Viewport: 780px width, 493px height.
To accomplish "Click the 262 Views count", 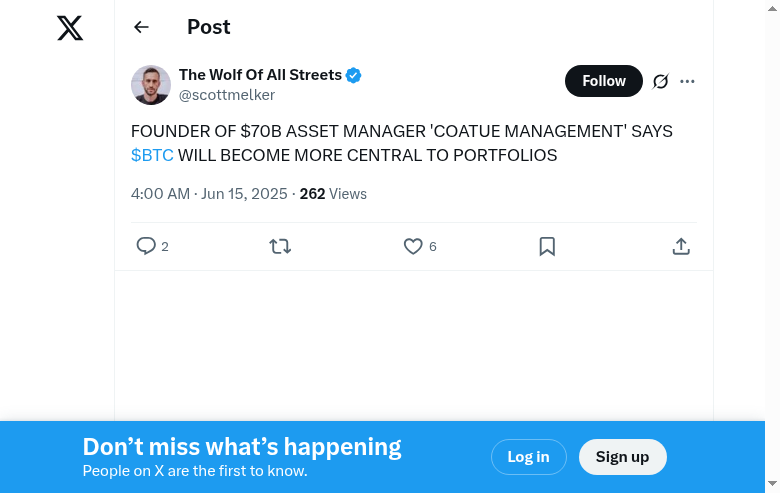I will pos(333,194).
